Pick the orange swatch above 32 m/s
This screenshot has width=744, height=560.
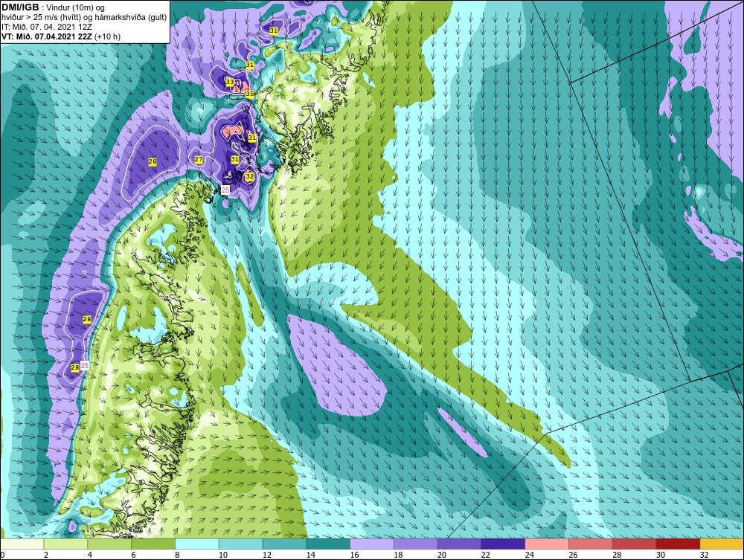tap(722, 544)
